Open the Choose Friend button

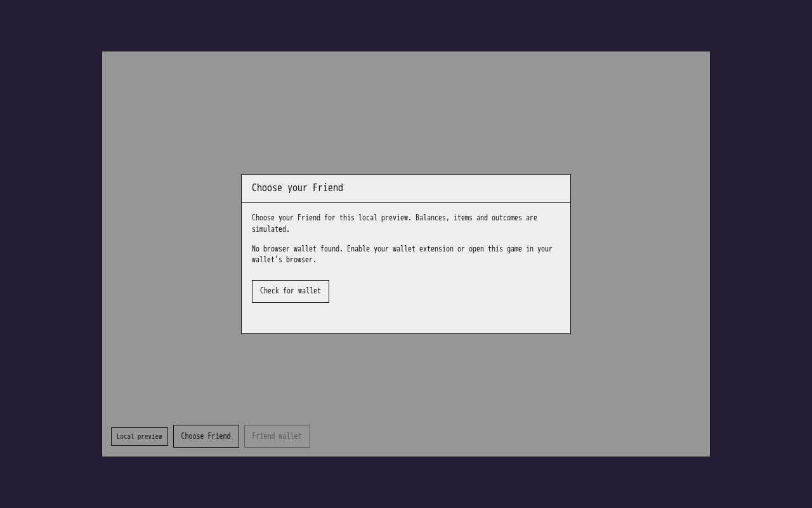206,436
